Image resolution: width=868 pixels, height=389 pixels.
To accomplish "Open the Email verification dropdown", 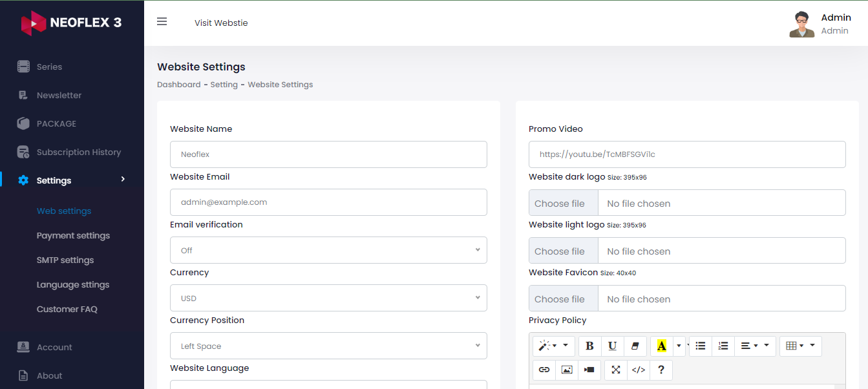I will [x=328, y=250].
